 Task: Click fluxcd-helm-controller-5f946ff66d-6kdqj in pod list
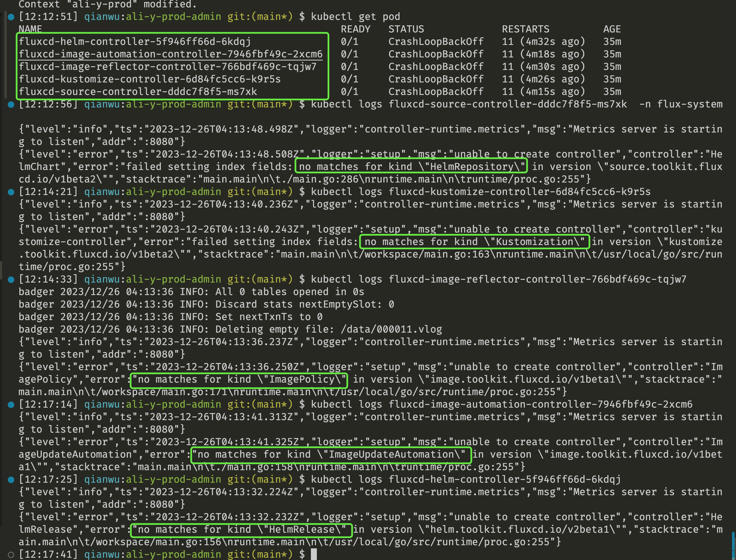135,42
